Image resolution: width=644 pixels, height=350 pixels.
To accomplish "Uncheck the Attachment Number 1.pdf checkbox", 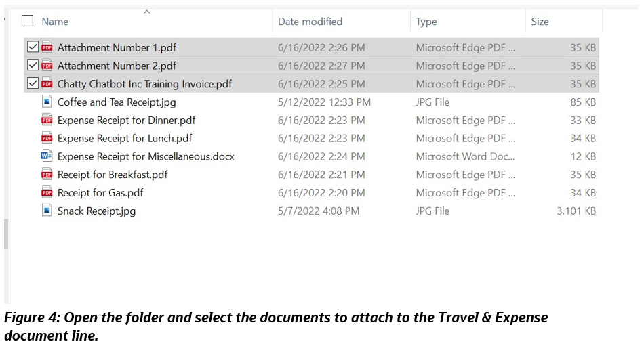I will click(x=32, y=47).
